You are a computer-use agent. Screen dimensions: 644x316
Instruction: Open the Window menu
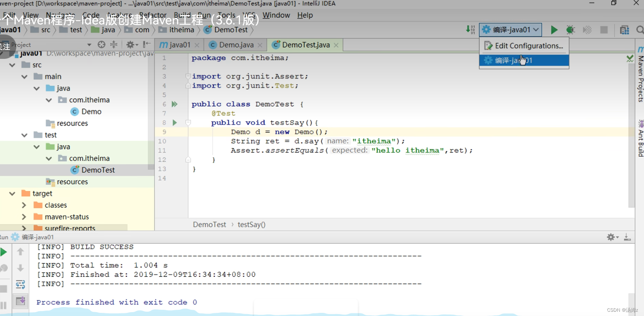276,15
